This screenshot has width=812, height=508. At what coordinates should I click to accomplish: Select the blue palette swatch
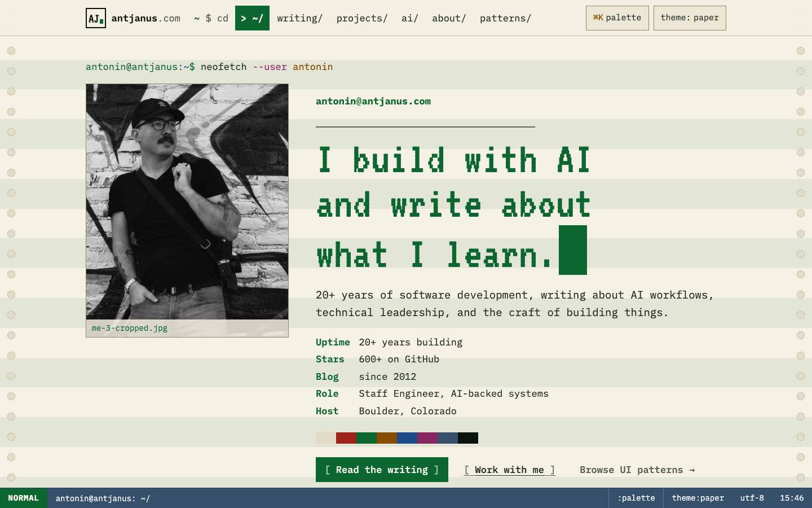pyautogui.click(x=407, y=438)
